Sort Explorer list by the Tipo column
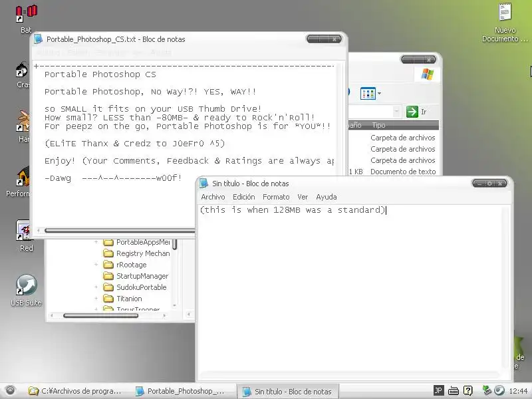 pos(378,125)
